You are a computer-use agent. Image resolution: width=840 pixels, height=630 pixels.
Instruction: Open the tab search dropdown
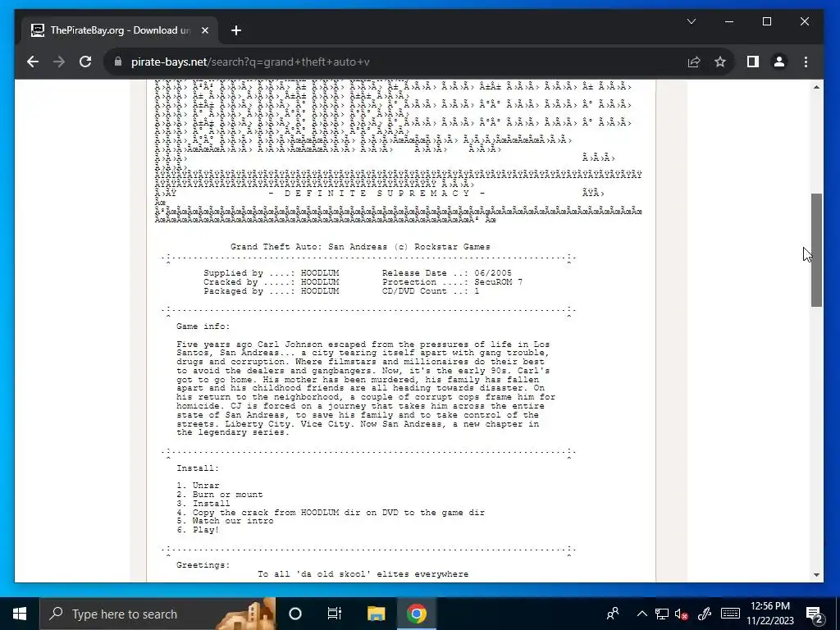[692, 21]
